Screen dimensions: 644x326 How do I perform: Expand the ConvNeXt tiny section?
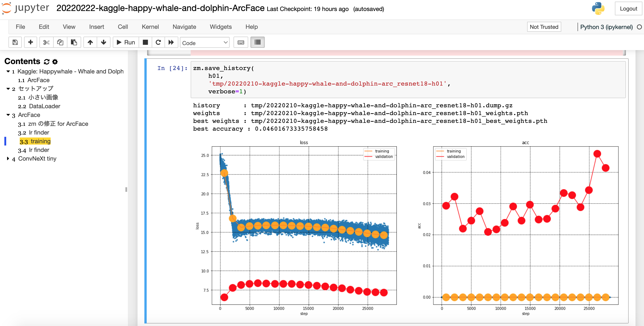tap(8, 159)
